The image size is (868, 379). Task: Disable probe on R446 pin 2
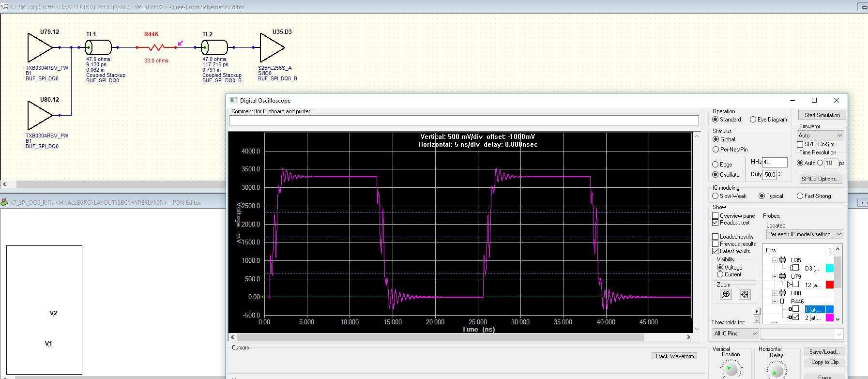point(795,318)
